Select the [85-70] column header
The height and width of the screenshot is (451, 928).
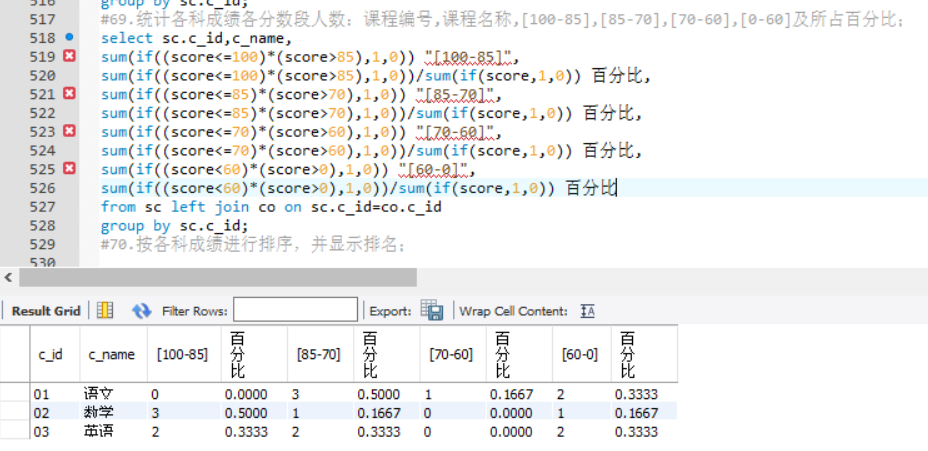click(320, 354)
